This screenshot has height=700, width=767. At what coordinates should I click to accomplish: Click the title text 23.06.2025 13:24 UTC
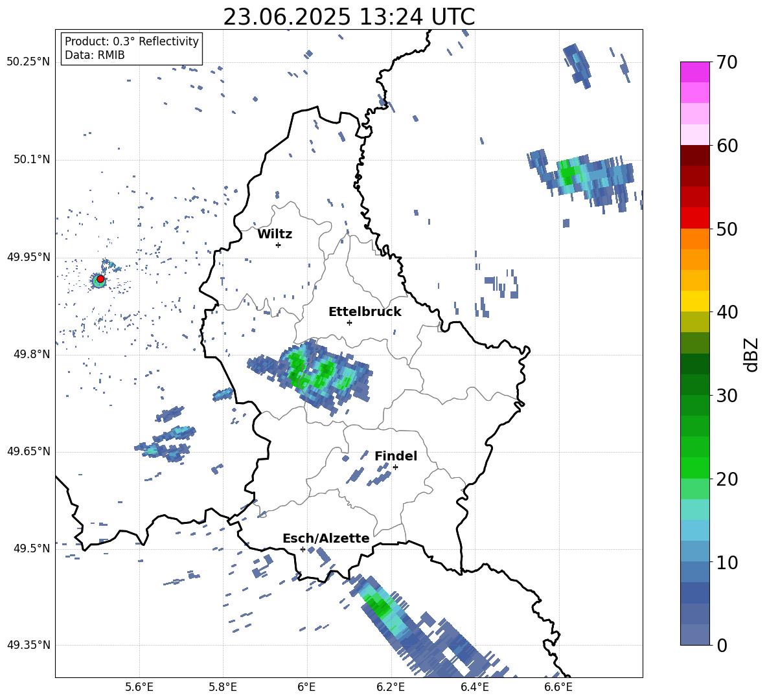click(349, 17)
